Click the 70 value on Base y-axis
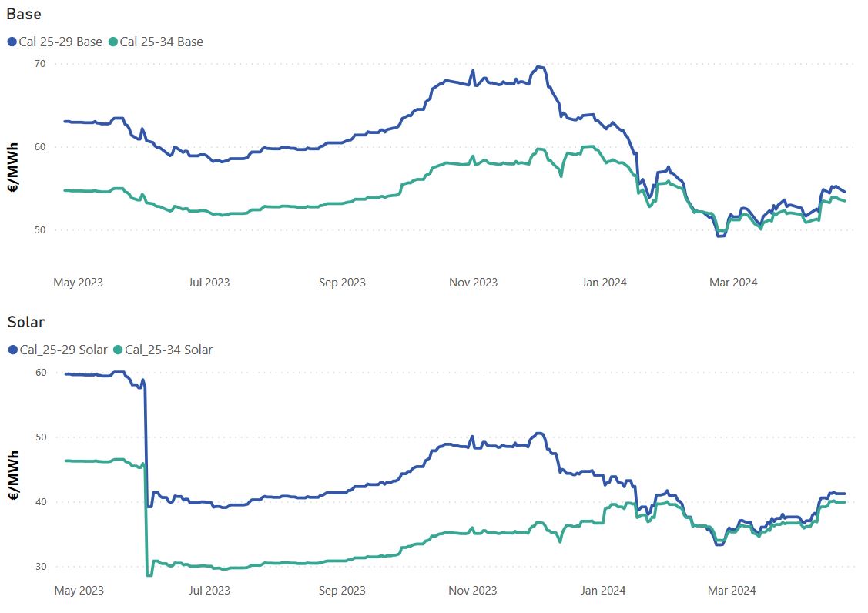868x613 pixels. [39, 64]
